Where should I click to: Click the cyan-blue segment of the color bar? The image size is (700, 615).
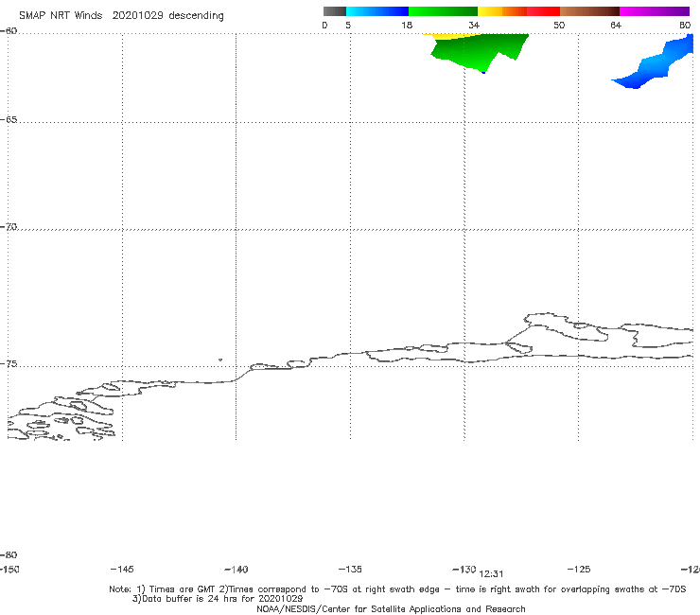point(377,11)
